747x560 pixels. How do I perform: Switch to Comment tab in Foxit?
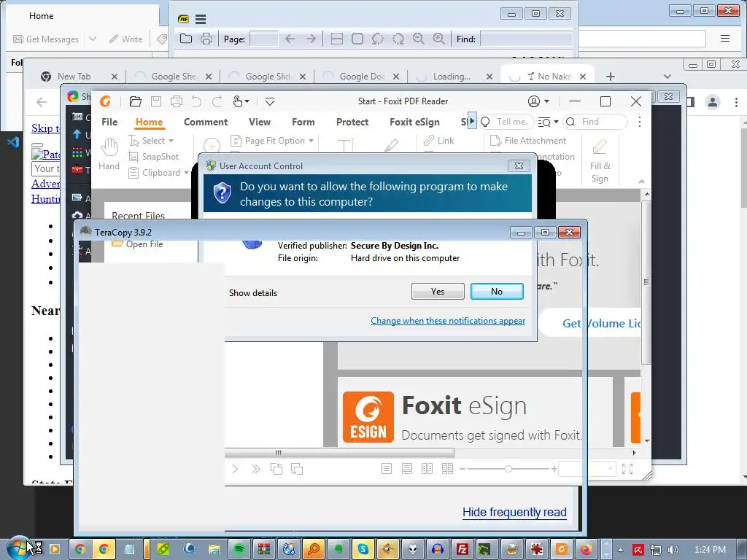pos(206,122)
